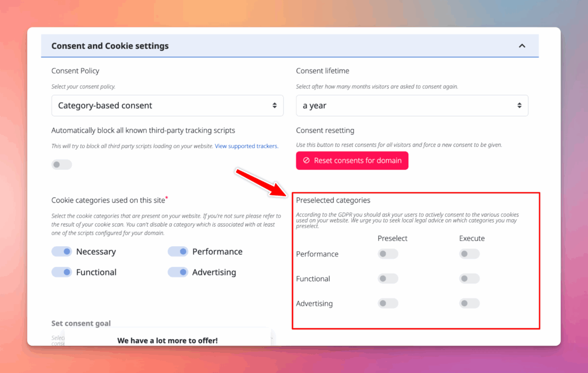The width and height of the screenshot is (588, 373).
Task: Enable Preselect for Performance category
Action: [388, 254]
